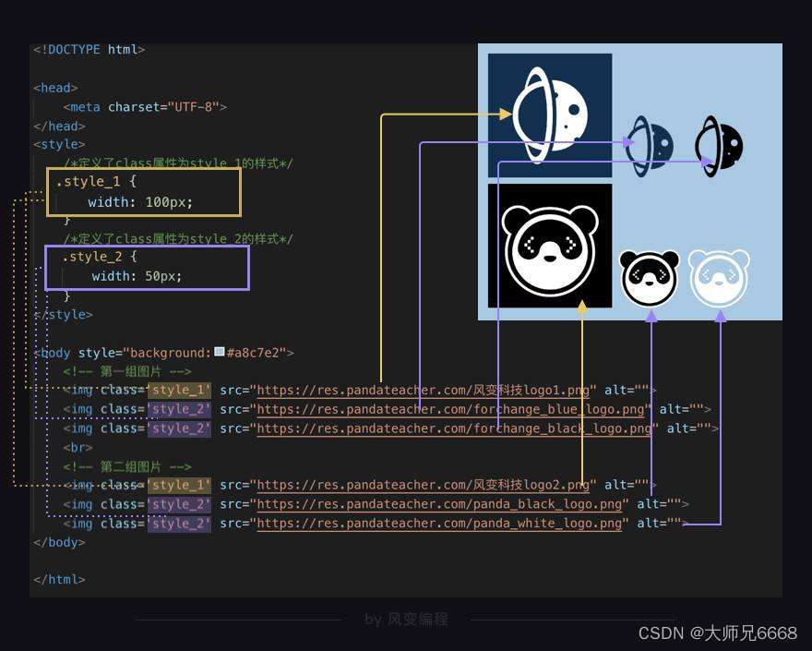Click 'style_2' class on the forchange_blue_logo line
812x651 pixels.
click(x=179, y=409)
